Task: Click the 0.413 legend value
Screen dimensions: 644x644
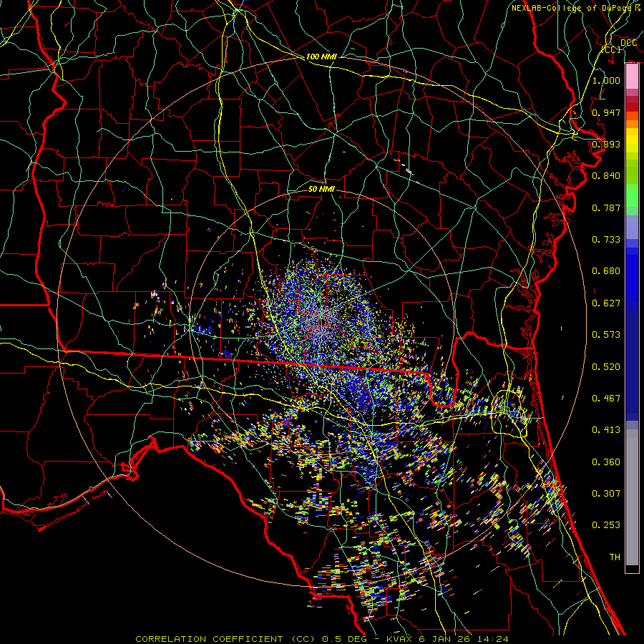Action: pyautogui.click(x=606, y=430)
